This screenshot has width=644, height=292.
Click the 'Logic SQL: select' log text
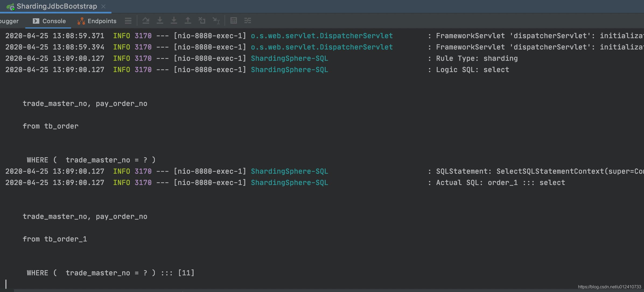pyautogui.click(x=472, y=70)
